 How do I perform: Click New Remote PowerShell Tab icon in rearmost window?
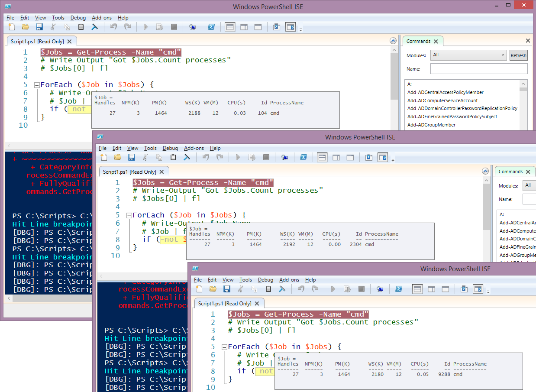[x=193, y=27]
